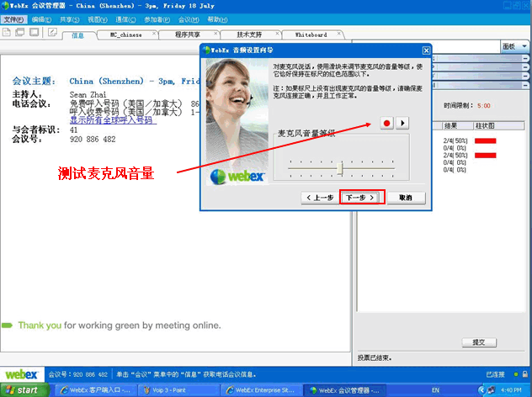Click host name Sean Zhai

pos(88,95)
